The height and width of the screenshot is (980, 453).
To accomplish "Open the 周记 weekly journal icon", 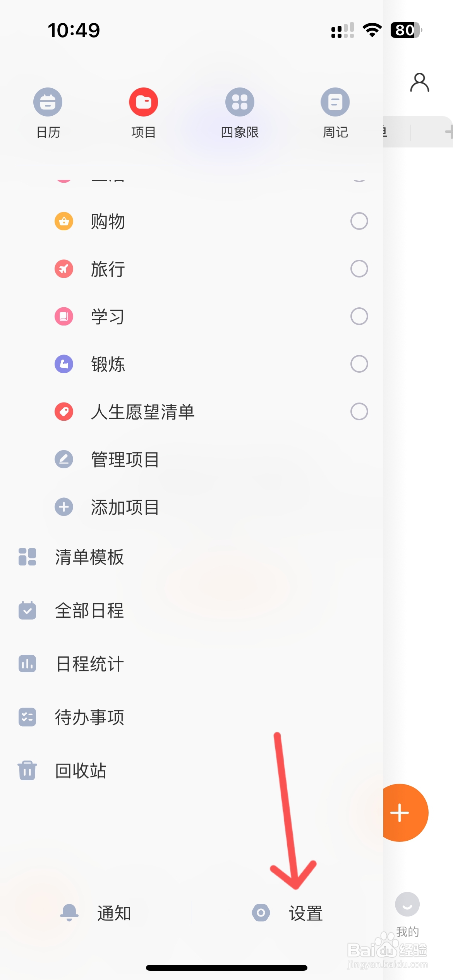I will 335,102.
